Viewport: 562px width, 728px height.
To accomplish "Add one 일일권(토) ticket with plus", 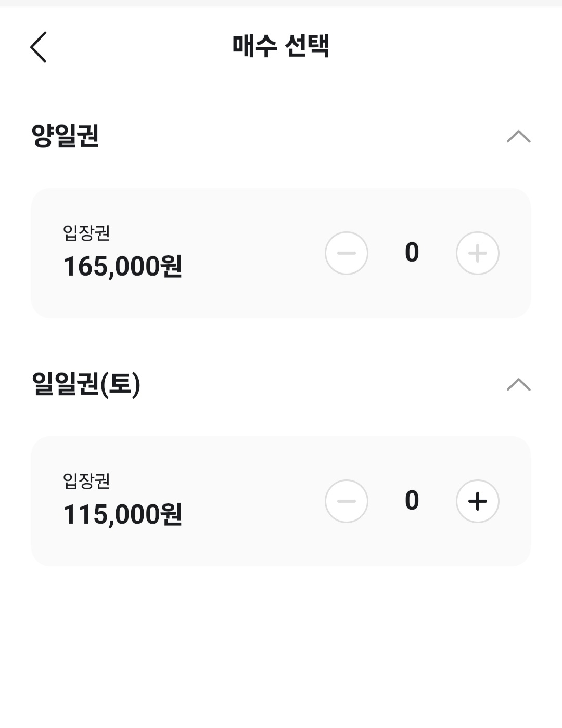I will pos(477,501).
